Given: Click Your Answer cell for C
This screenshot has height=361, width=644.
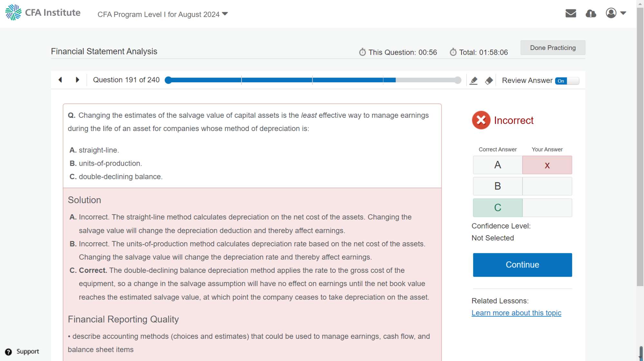Looking at the screenshot, I should pyautogui.click(x=547, y=208).
